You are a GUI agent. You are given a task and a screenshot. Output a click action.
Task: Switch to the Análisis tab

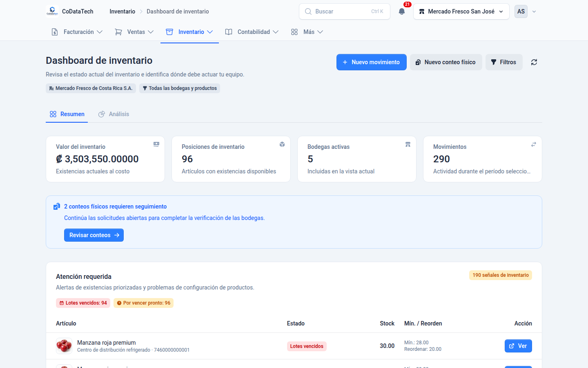[x=114, y=114]
